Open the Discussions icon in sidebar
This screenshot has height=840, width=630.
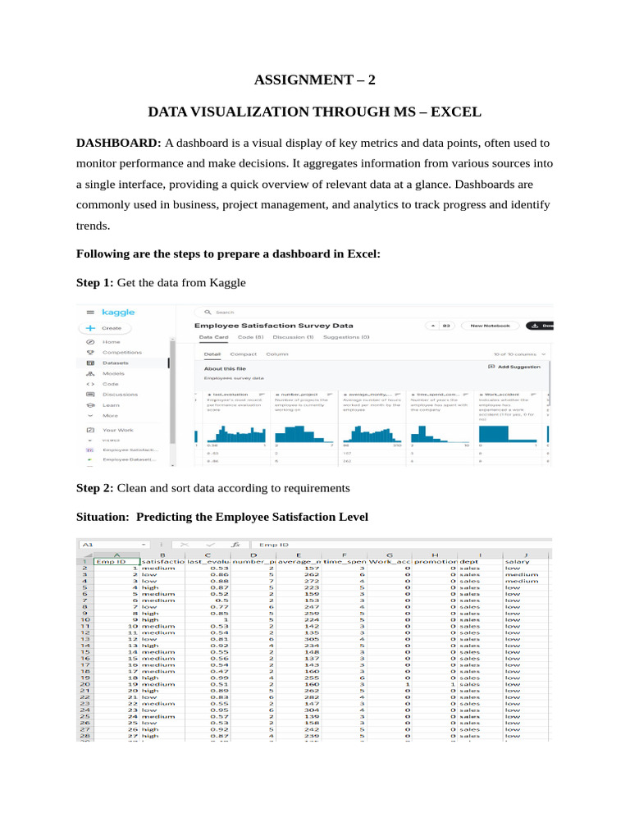[x=90, y=395]
